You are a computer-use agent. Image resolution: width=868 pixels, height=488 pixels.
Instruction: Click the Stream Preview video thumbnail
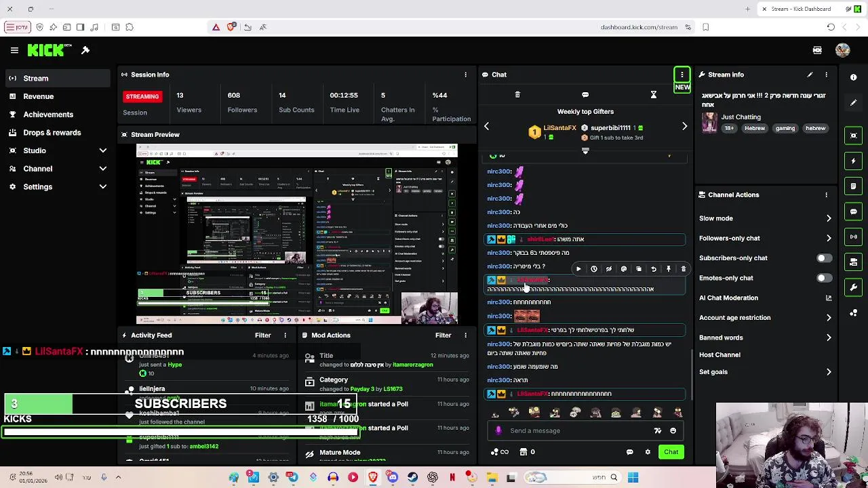[297, 234]
